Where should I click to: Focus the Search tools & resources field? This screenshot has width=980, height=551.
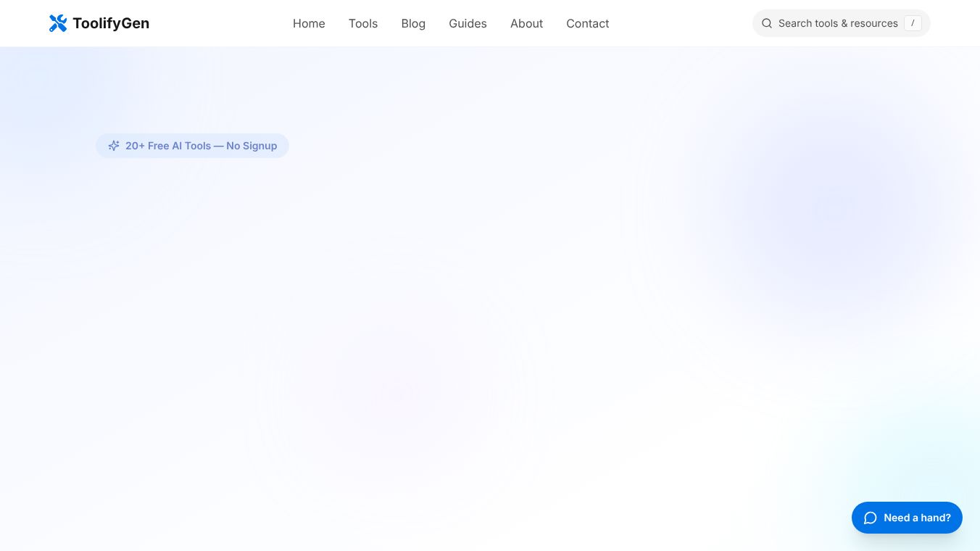pyautogui.click(x=841, y=23)
